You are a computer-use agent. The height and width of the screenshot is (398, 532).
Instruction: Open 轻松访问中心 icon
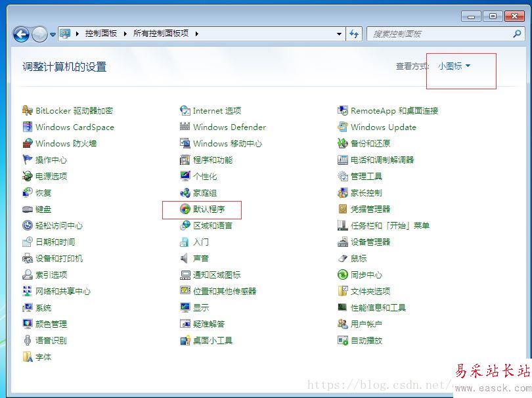point(27,225)
